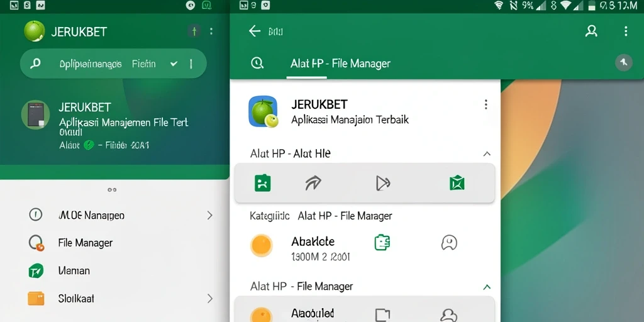Click the search magnifier in left search bar

click(x=36, y=64)
